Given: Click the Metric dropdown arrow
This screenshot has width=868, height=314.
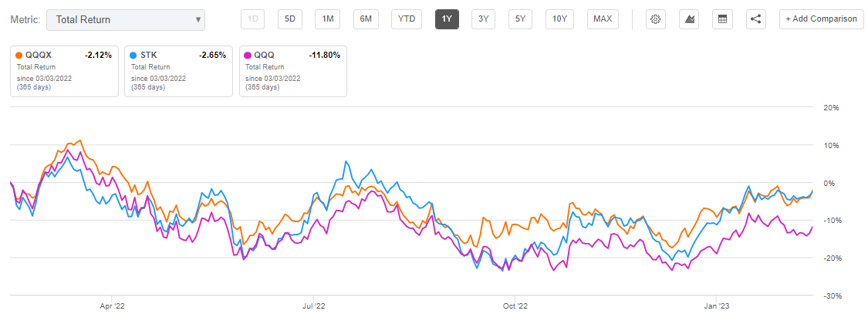Looking at the screenshot, I should tap(198, 20).
